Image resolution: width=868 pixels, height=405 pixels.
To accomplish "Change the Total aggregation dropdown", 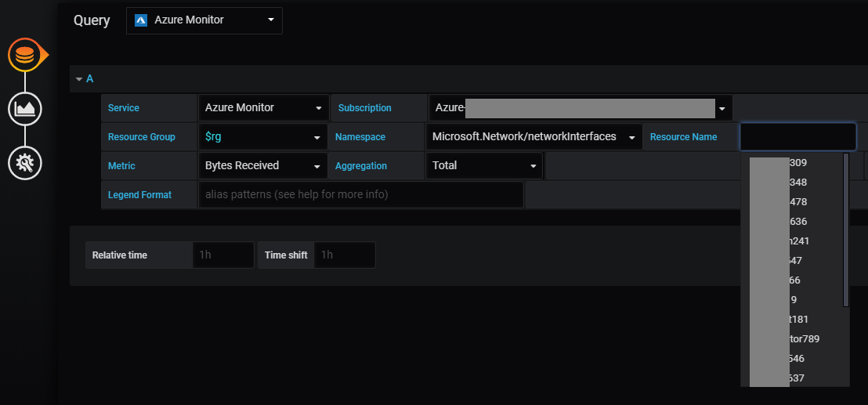I will coord(483,166).
